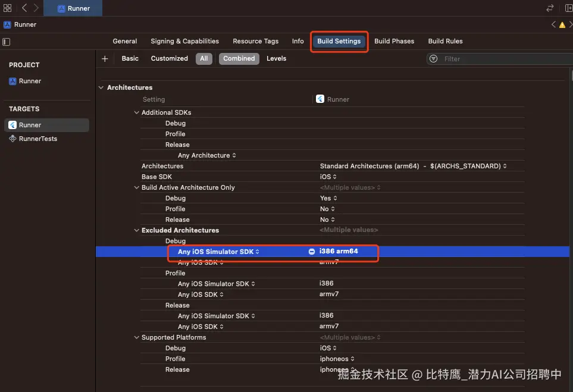
Task: Click the swap editors arrows icon
Action: [550, 8]
